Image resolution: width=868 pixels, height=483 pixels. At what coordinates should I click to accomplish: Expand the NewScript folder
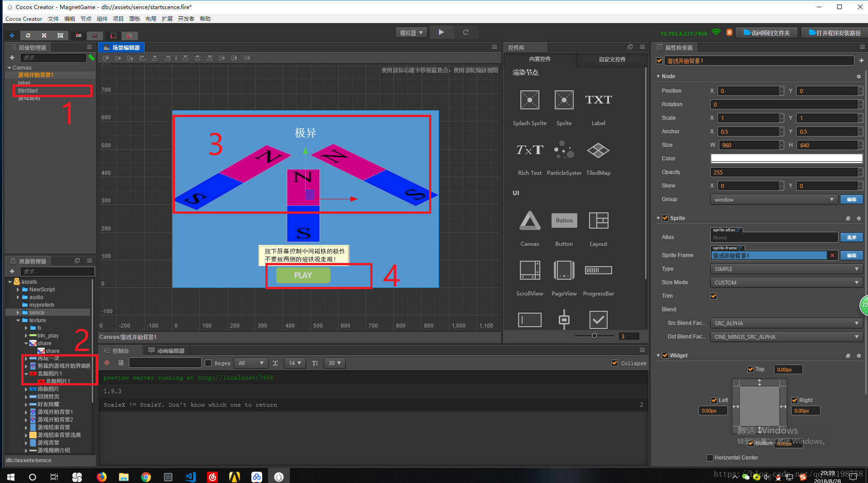[x=18, y=290]
